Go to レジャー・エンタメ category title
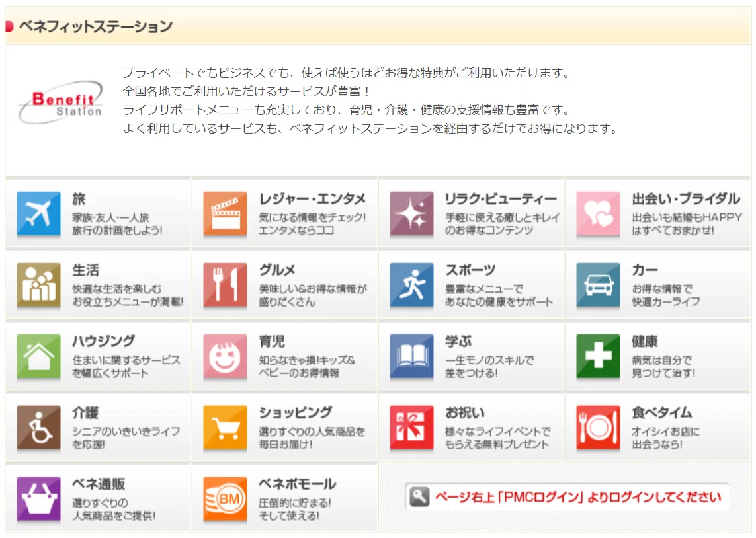This screenshot has width=756, height=538. [x=312, y=198]
